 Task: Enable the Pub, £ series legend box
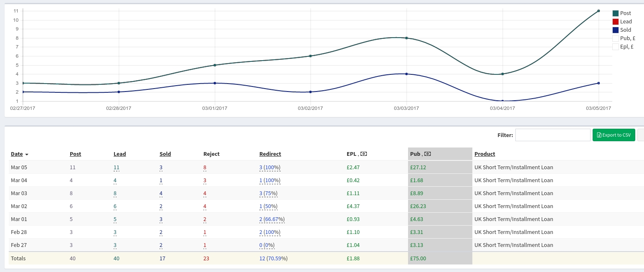(615, 38)
